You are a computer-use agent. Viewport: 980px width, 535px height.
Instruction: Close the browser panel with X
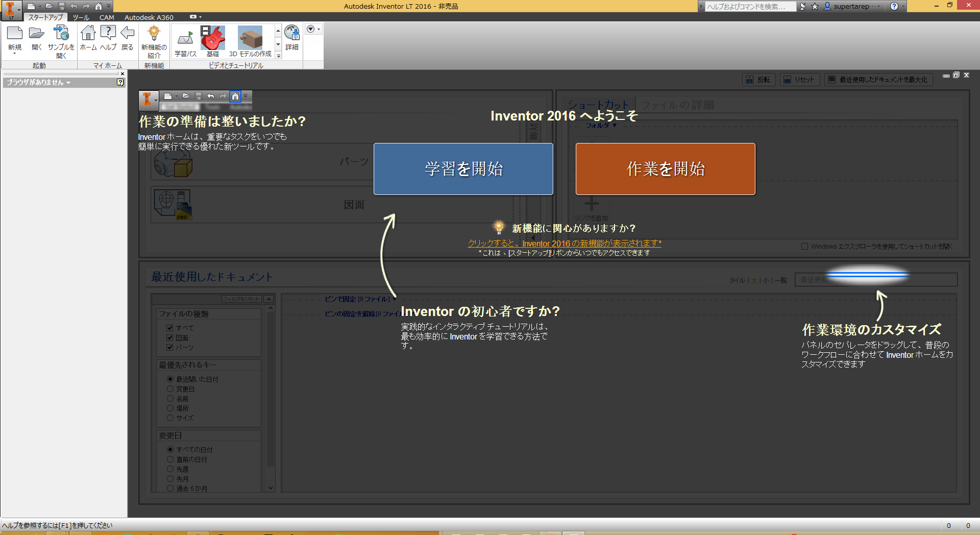pyautogui.click(x=122, y=74)
